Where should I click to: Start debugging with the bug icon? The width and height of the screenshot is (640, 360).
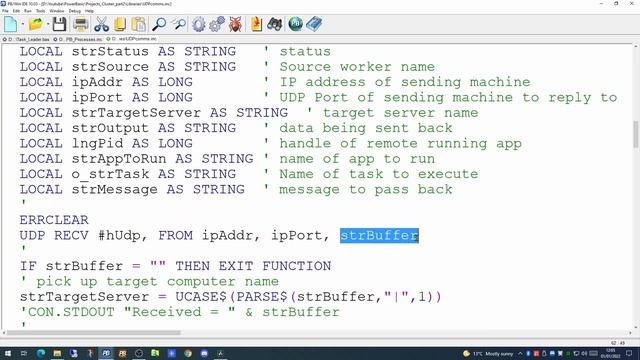(235, 24)
